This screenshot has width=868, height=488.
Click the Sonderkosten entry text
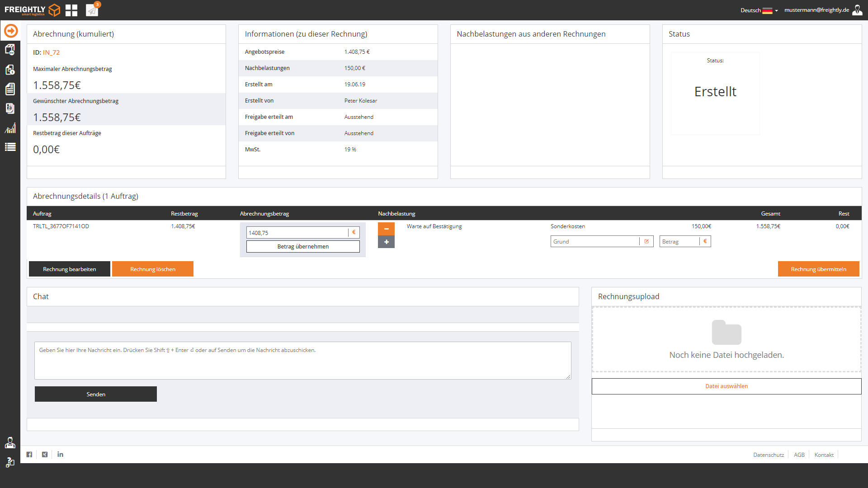point(568,226)
